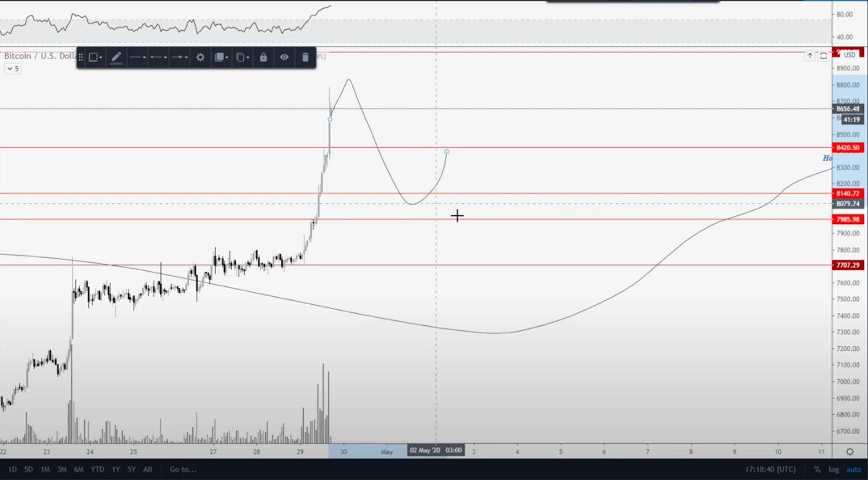
Task: Open the clone and copy dropdown
Action: click(242, 57)
